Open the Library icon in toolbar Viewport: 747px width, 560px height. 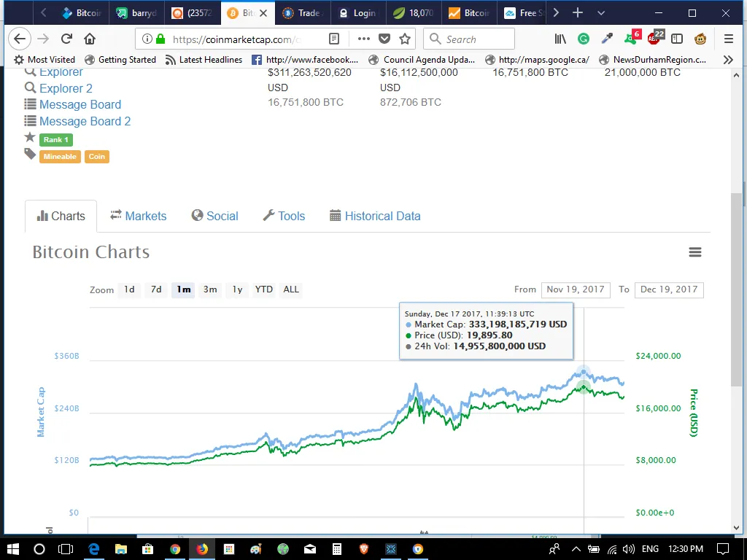click(x=560, y=39)
